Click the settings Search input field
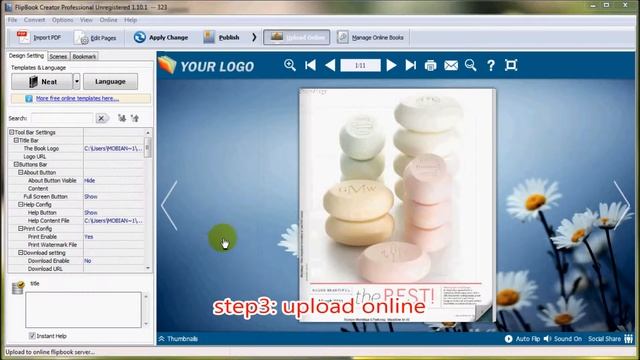Viewport: 640px width, 360px height. pos(62,118)
